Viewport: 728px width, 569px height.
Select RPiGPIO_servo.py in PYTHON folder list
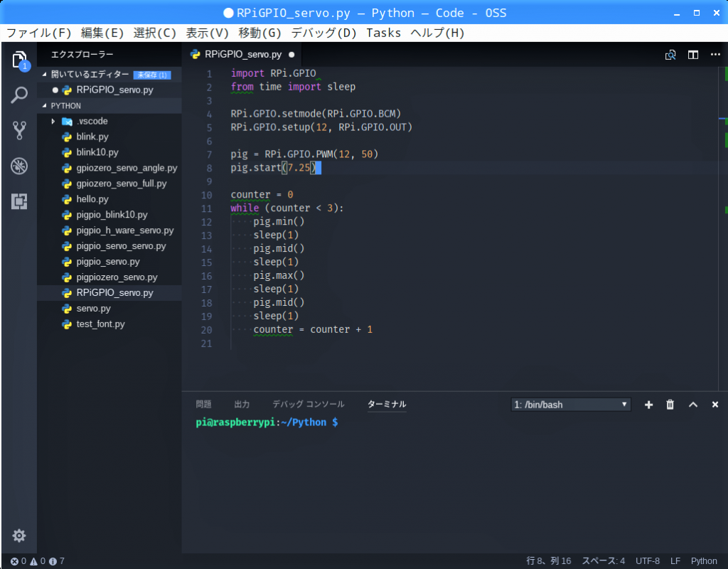(109, 293)
